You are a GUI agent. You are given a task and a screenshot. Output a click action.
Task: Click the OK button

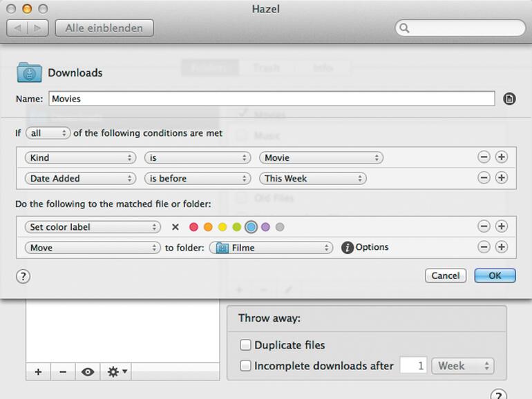coord(495,275)
